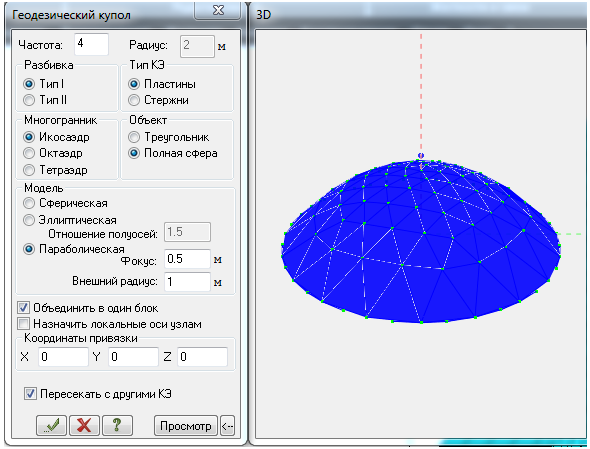The image size is (590, 449).
Task: Click the Фокус value field
Action: pos(187,259)
